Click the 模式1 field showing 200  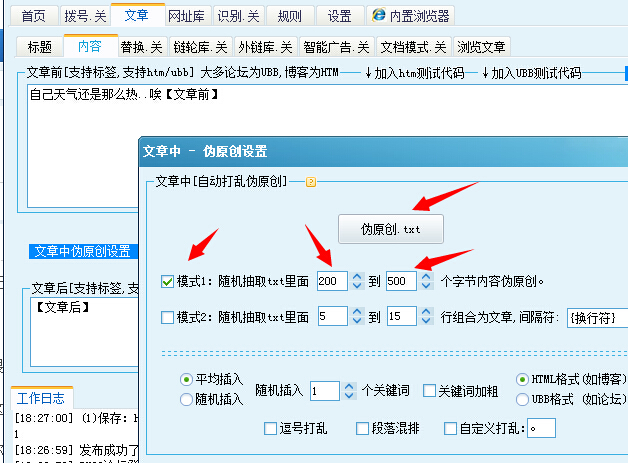pos(332,281)
